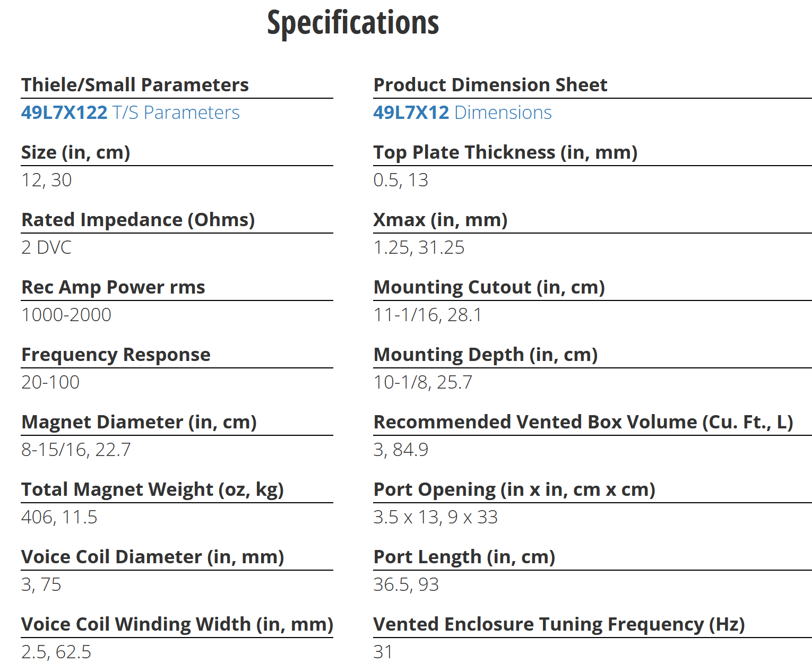Image resolution: width=812 pixels, height=671 pixels.
Task: Open the 49L7X12 Dimensions link
Action: tap(462, 113)
